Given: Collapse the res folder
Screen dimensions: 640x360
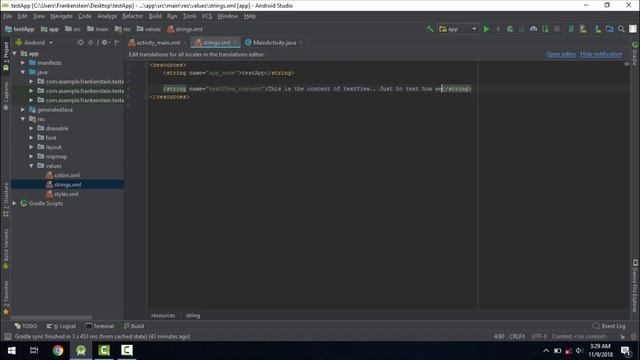Looking at the screenshot, I should point(23,119).
